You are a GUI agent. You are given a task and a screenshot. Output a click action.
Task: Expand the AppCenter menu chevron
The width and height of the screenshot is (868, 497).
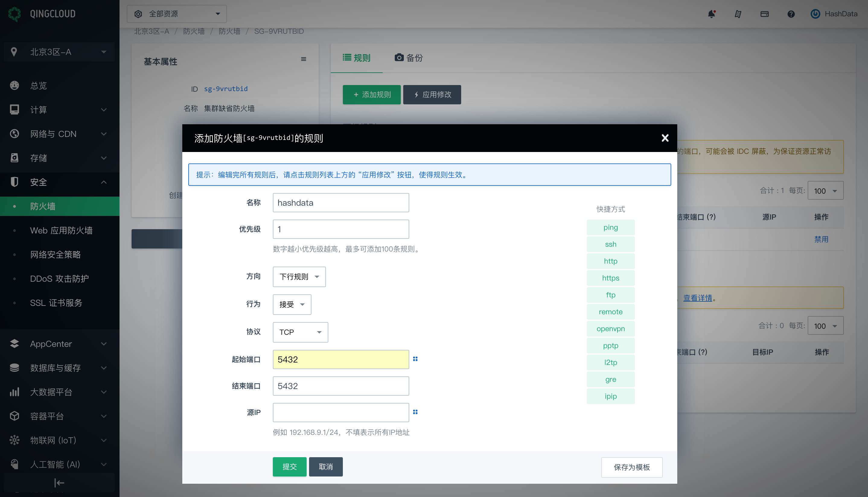click(x=104, y=344)
